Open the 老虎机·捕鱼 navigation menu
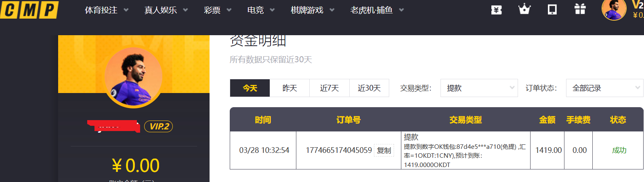This screenshot has height=182, width=644. (377, 10)
